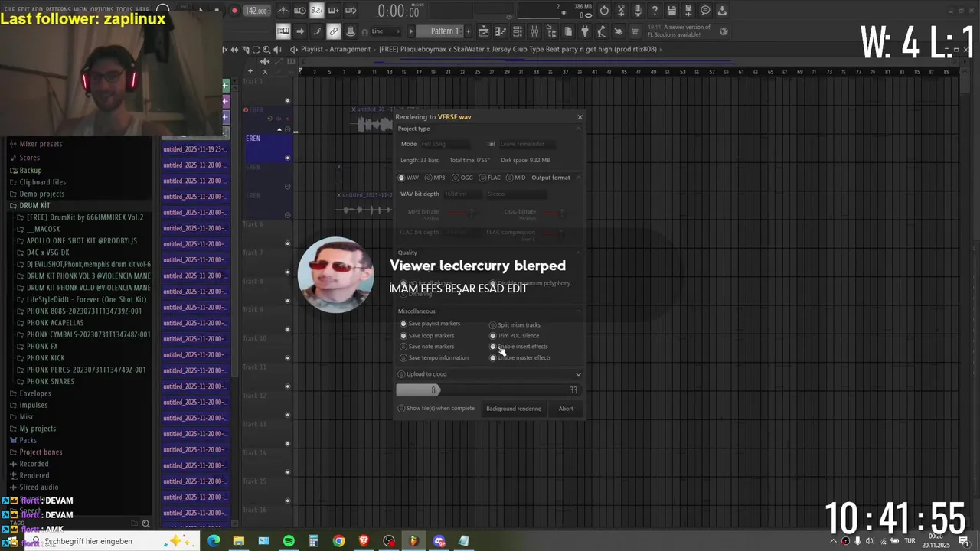Open the Line snap dropdown
The height and width of the screenshot is (551, 980).
[x=385, y=31]
